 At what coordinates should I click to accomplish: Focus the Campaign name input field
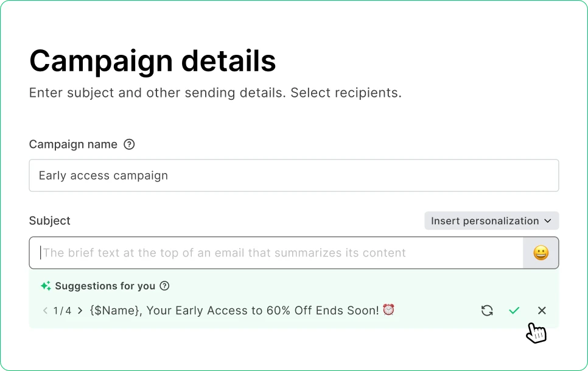click(293, 175)
